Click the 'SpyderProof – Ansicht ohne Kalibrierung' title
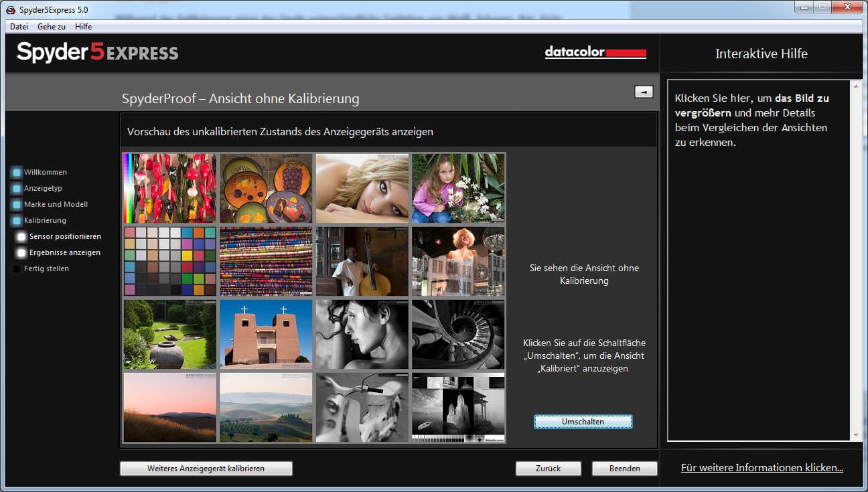Viewport: 868px width, 492px height. [240, 98]
